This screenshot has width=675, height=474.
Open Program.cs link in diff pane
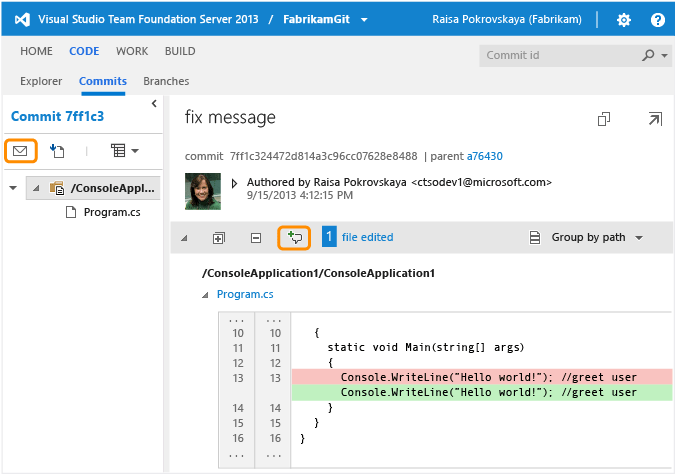coord(245,294)
